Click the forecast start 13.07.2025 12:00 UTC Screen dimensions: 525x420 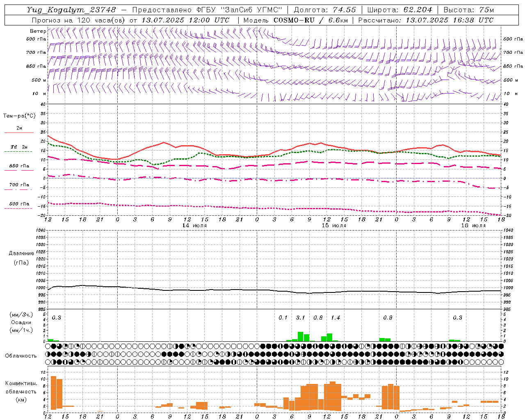pos(185,20)
